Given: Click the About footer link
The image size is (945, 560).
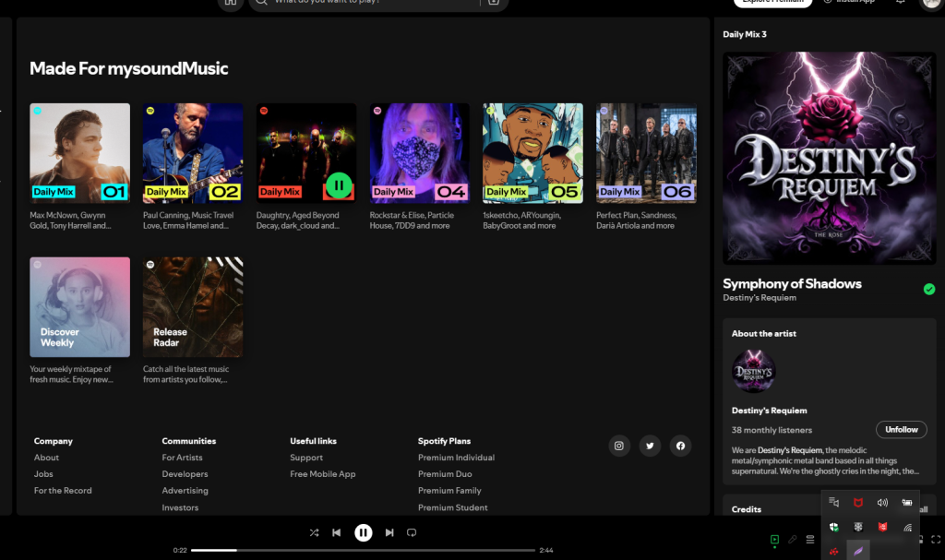Looking at the screenshot, I should (46, 458).
